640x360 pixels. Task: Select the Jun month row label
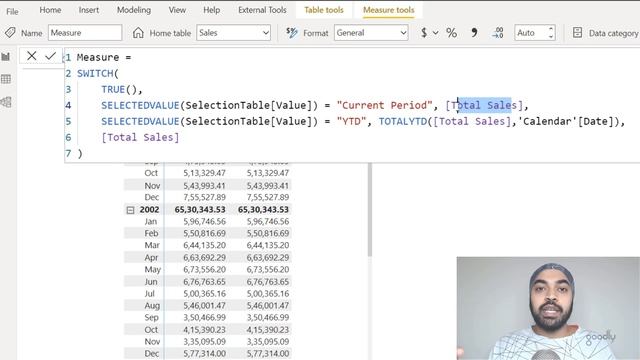(151, 282)
